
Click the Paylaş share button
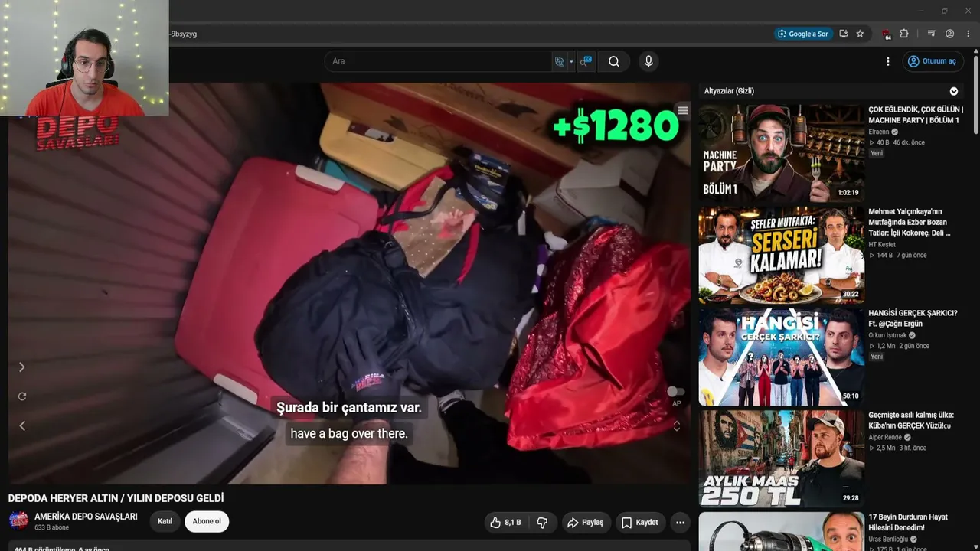(x=585, y=523)
